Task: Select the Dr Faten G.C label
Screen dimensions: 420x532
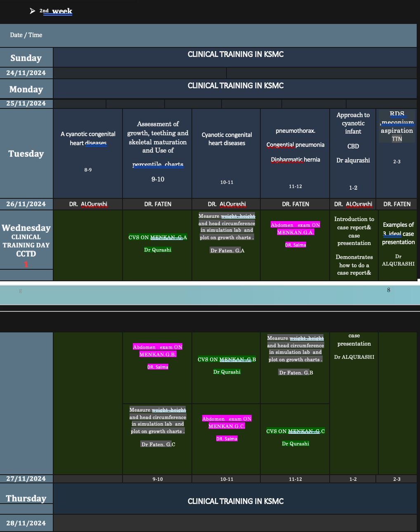Action: (158, 444)
